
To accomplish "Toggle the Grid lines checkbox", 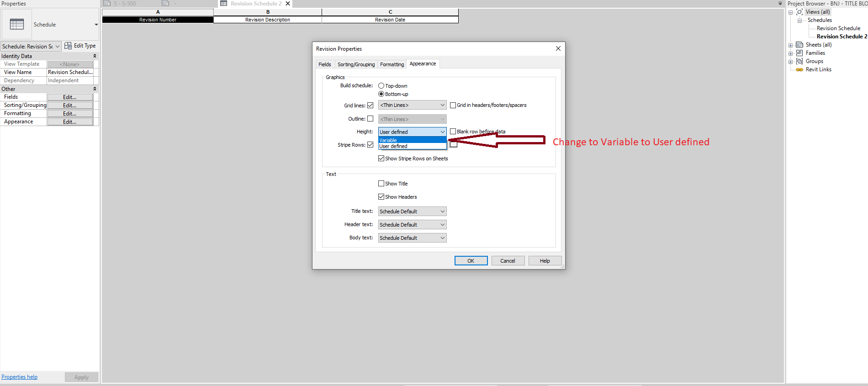I will (370, 105).
